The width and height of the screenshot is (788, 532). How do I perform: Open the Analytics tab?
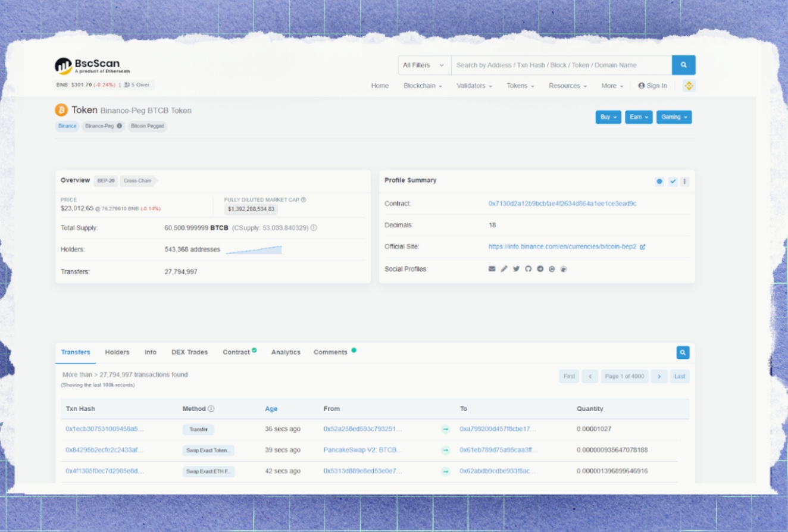click(x=286, y=352)
